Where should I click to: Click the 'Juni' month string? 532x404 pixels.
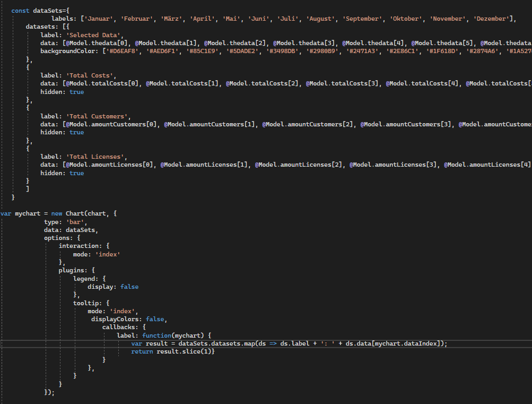point(258,19)
